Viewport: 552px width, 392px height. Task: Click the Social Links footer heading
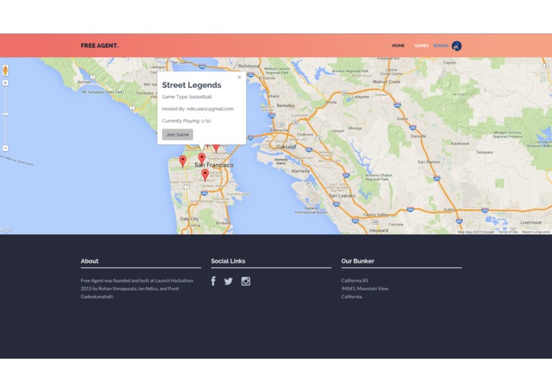pos(228,261)
